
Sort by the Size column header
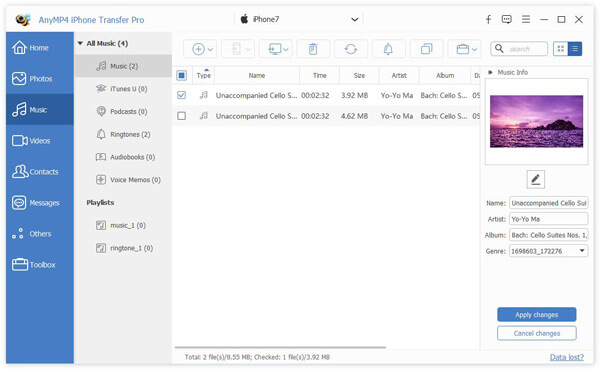359,75
